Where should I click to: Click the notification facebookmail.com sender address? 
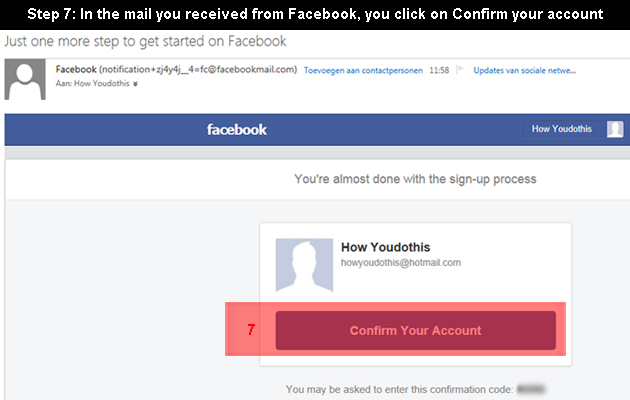point(198,69)
